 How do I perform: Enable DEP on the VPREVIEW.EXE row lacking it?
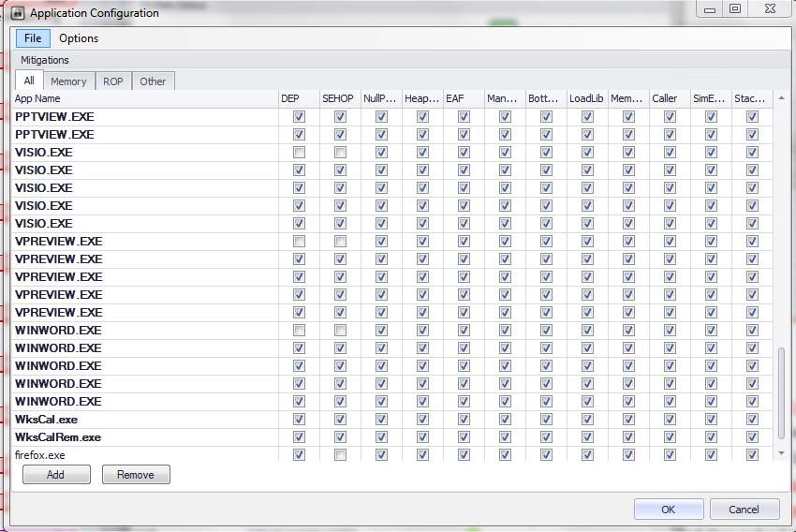299,241
